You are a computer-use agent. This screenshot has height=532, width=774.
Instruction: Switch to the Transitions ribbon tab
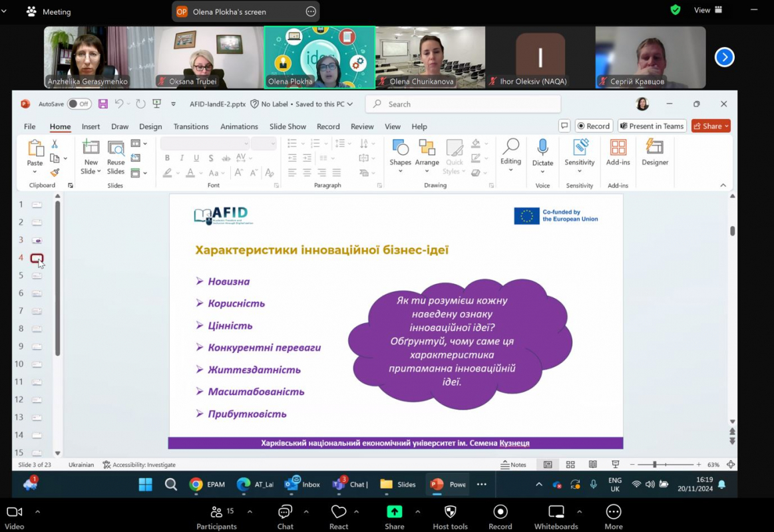click(x=191, y=126)
